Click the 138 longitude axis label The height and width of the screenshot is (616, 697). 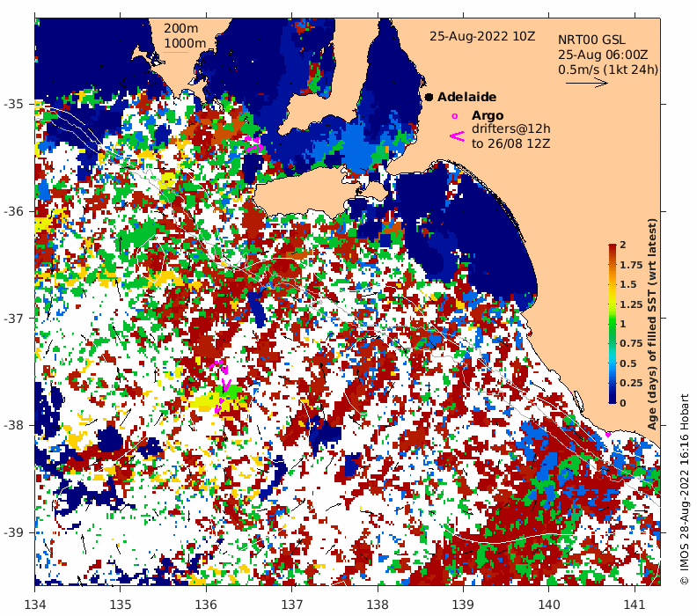point(378,605)
